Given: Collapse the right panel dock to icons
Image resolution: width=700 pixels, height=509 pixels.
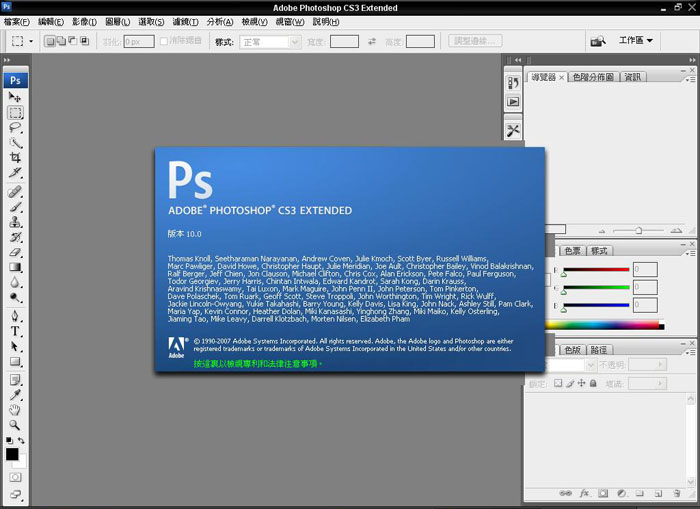Looking at the screenshot, I should pyautogui.click(x=692, y=59).
